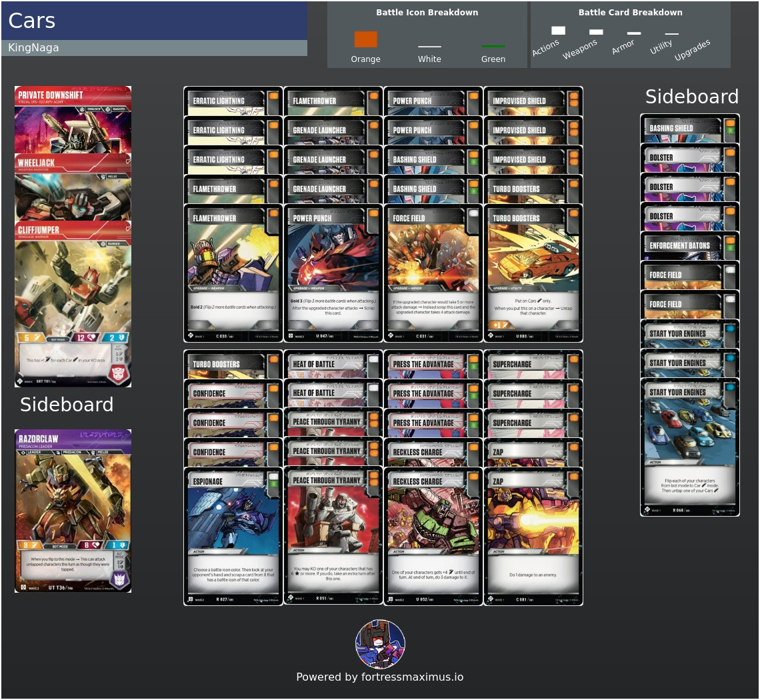The height and width of the screenshot is (700, 760).
Task: Select the Bashing Shield card in the sideboard
Action: pyautogui.click(x=690, y=129)
